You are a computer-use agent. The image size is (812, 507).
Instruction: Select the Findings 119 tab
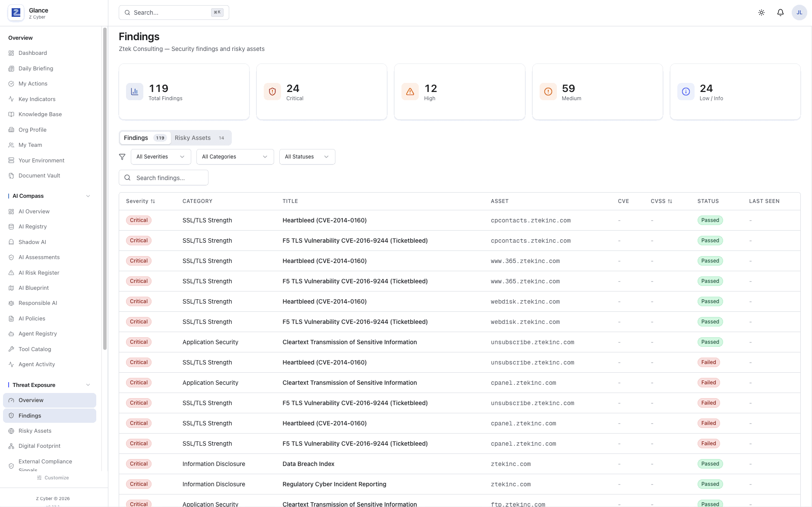point(145,138)
